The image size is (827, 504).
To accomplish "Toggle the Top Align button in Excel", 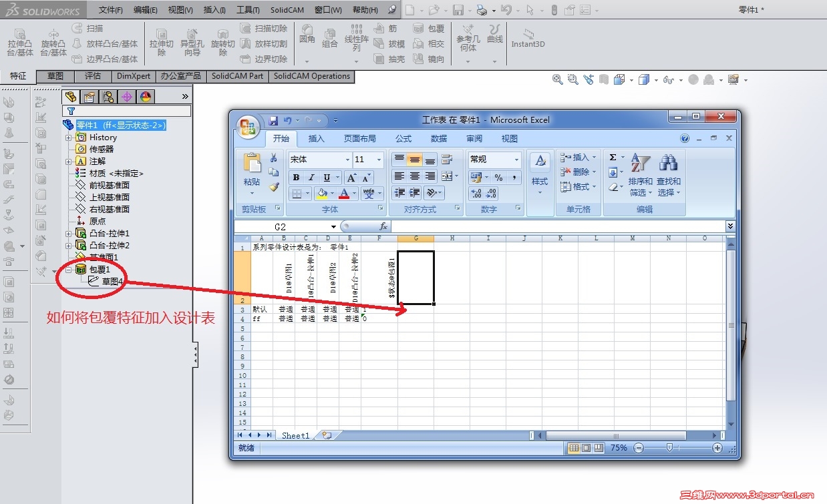I will (399, 160).
